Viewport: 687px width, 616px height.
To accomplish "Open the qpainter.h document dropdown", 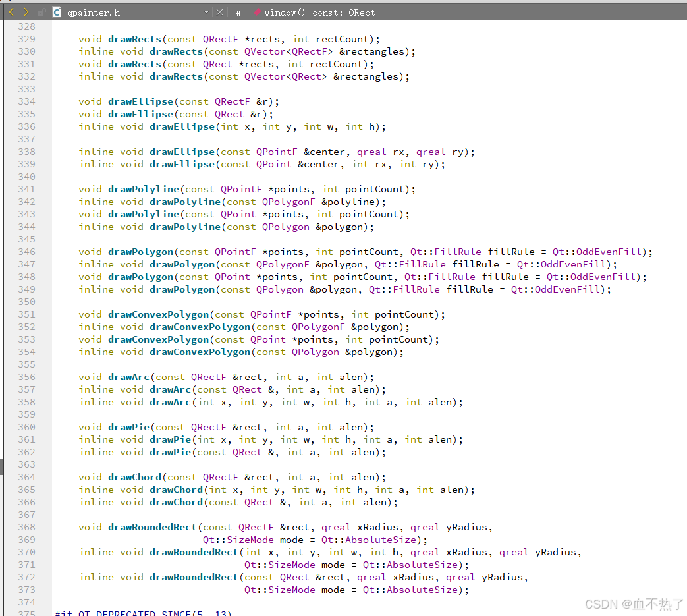I will pos(206,13).
